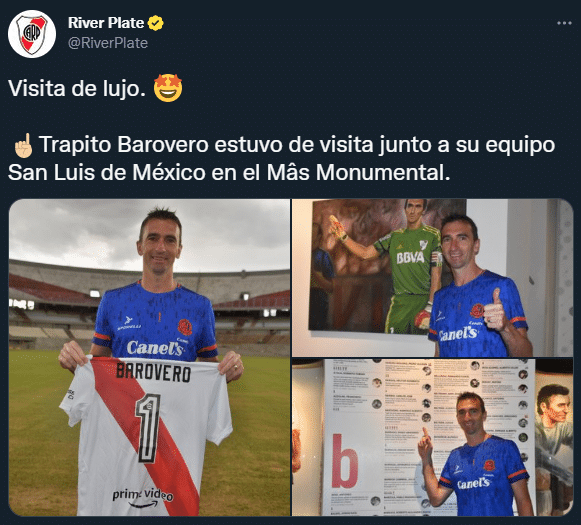Open the River Plate profile avatar
Viewport: 581px width, 525px height.
[32, 34]
